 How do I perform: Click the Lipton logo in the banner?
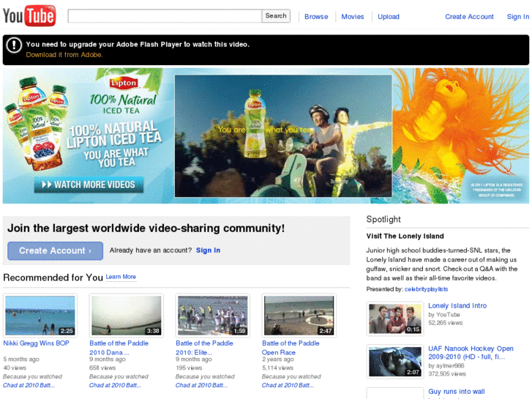(124, 83)
